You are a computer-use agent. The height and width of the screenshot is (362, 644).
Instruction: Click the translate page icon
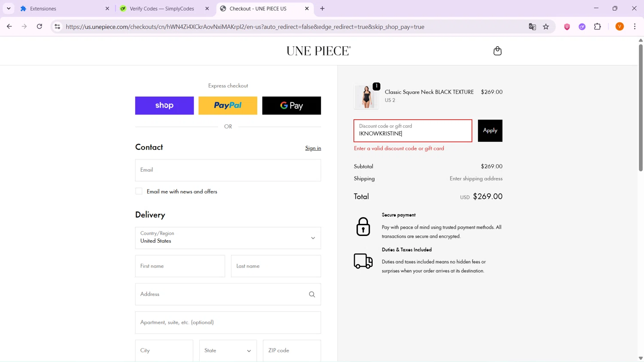532,27
